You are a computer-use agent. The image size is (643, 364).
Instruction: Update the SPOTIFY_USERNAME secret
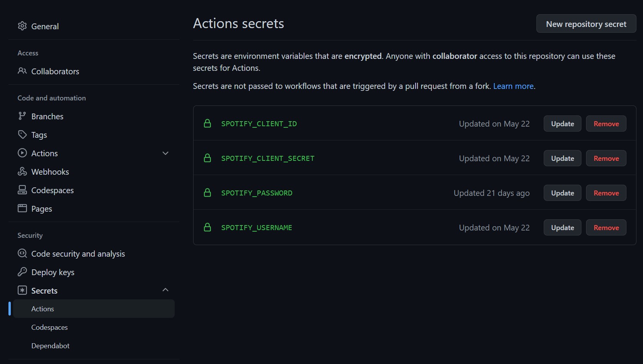pyautogui.click(x=562, y=227)
